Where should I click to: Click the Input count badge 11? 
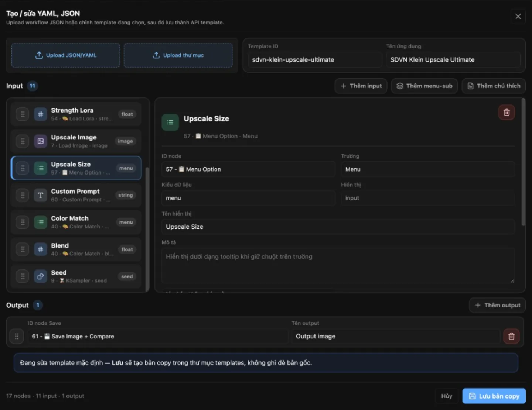click(x=33, y=86)
